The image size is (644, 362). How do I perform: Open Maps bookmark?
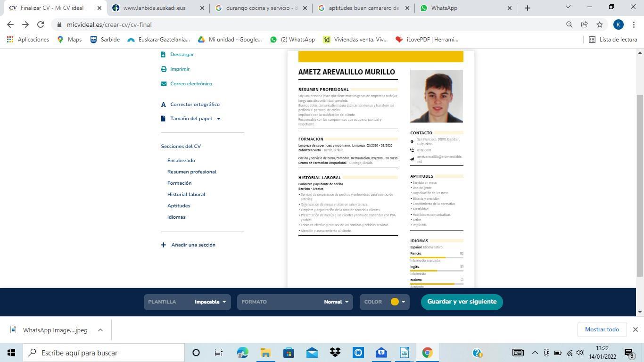coord(69,40)
